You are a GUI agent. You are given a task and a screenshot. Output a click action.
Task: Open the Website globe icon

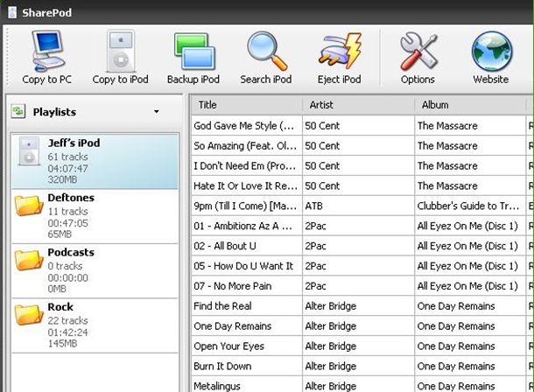[x=491, y=51]
